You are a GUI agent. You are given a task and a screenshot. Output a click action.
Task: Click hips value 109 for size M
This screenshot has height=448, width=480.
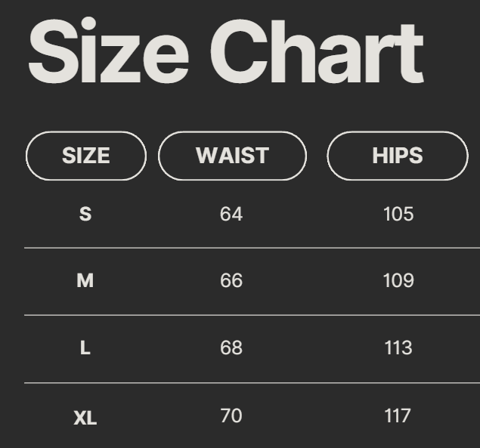(x=398, y=281)
